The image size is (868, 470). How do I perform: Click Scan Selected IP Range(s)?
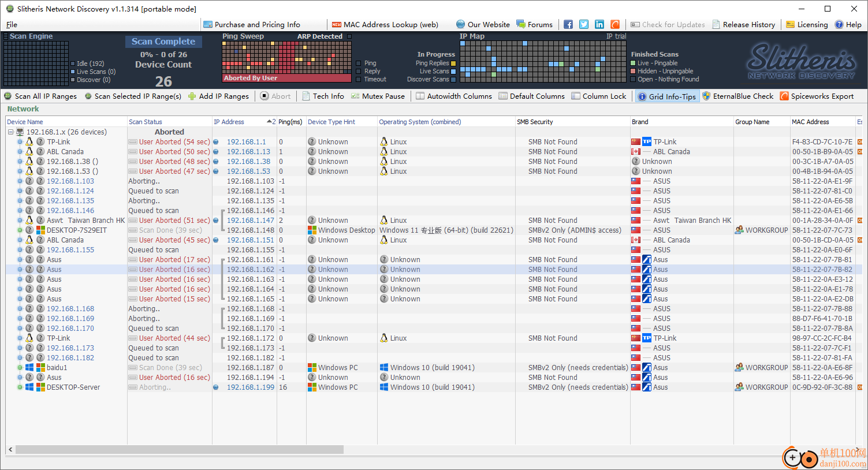[x=133, y=96]
